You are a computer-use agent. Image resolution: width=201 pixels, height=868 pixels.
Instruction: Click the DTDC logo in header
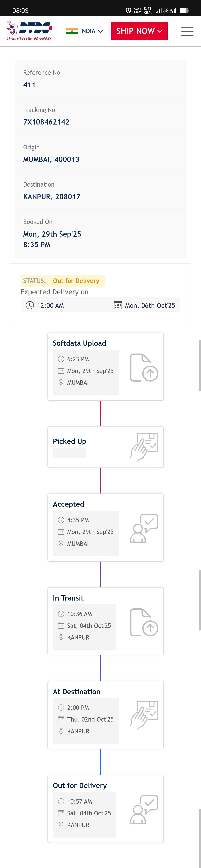coord(29,31)
